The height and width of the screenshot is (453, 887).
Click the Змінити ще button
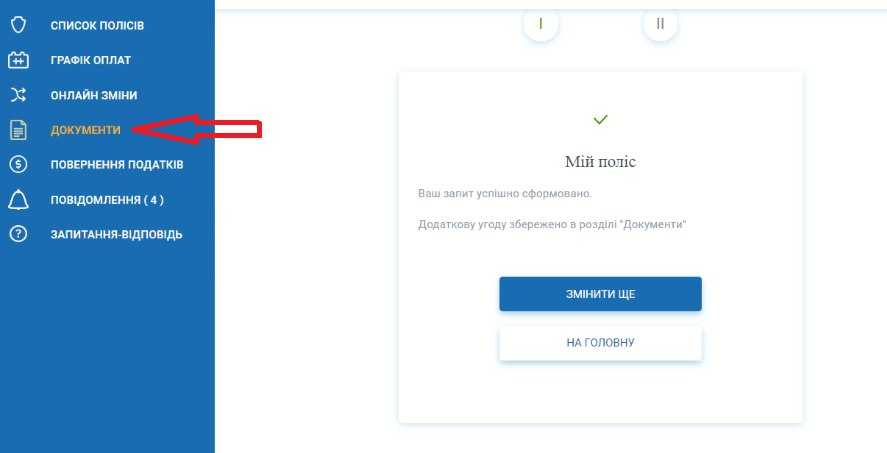click(600, 294)
